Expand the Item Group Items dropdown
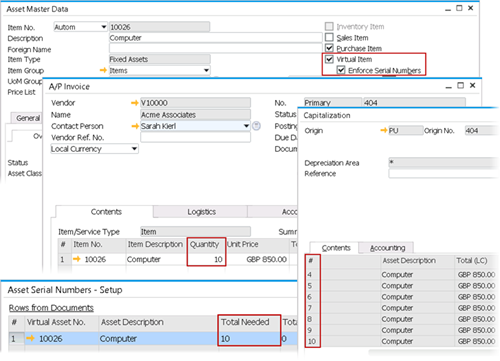 206,70
